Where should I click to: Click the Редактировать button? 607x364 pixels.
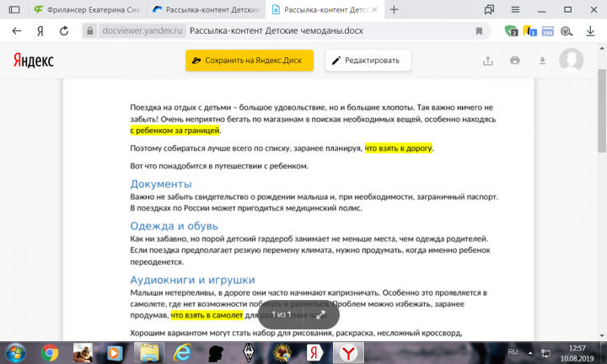(368, 61)
